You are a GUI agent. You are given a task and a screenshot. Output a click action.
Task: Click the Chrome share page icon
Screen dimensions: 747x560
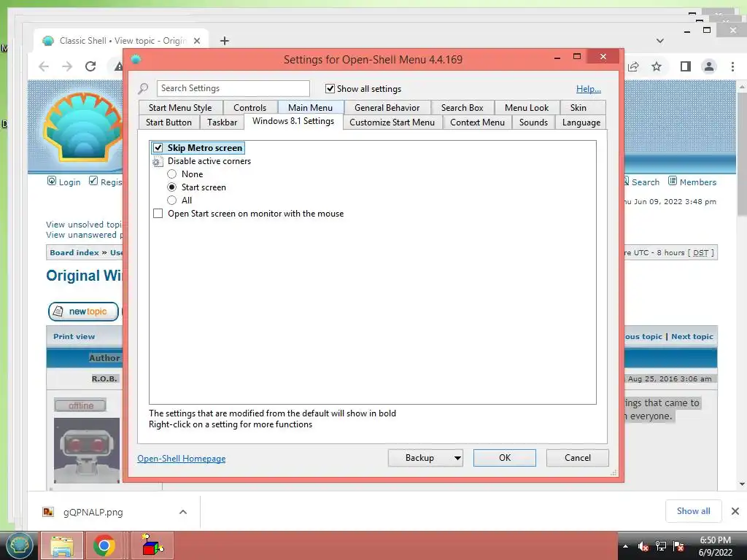point(633,66)
